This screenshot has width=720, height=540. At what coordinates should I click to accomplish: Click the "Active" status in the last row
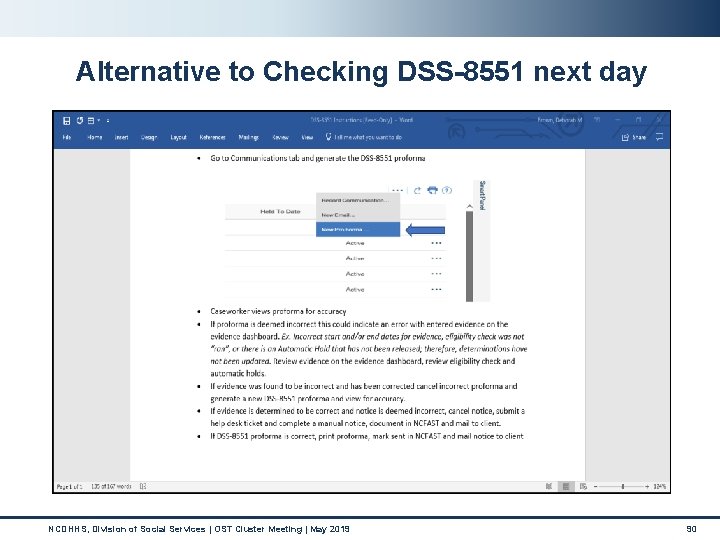[x=355, y=289]
